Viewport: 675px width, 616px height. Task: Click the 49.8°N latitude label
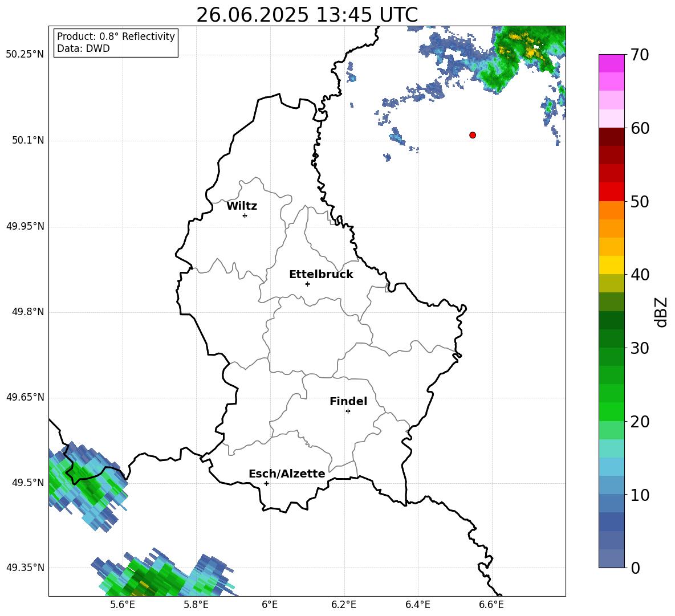click(x=28, y=312)
